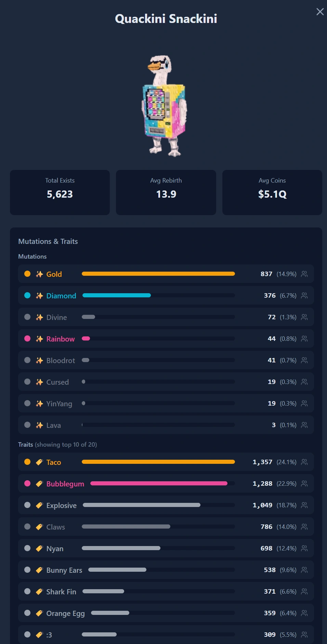Screen dimensions: 327x644
Task: Close the Quackini Snackini panel
Action: pos(320,12)
